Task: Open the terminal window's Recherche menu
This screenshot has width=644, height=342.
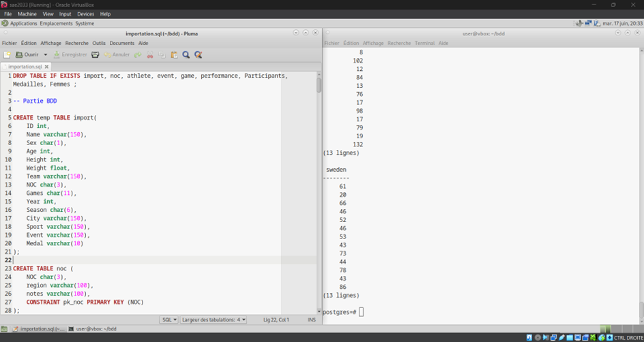Action: click(399, 43)
